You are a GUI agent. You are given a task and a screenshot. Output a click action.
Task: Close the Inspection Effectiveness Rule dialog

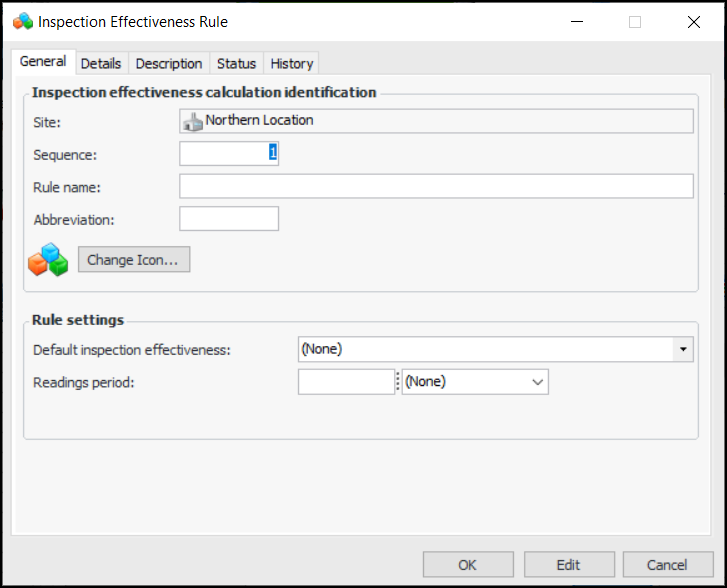pyautogui.click(x=693, y=22)
